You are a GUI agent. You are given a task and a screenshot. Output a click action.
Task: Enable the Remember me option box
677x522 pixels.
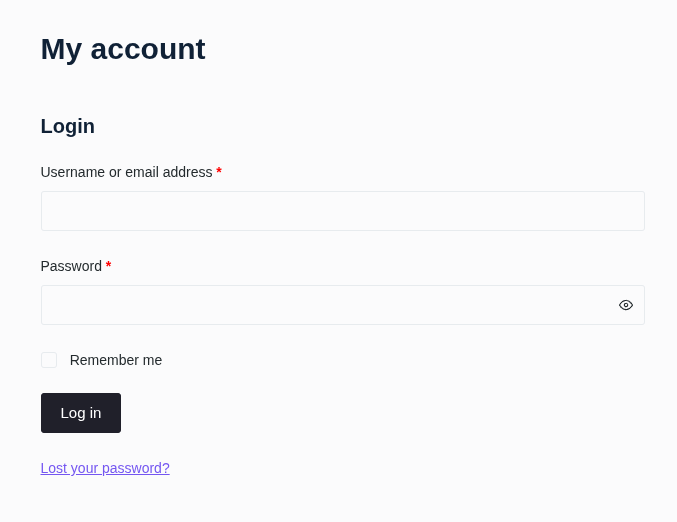(49, 360)
